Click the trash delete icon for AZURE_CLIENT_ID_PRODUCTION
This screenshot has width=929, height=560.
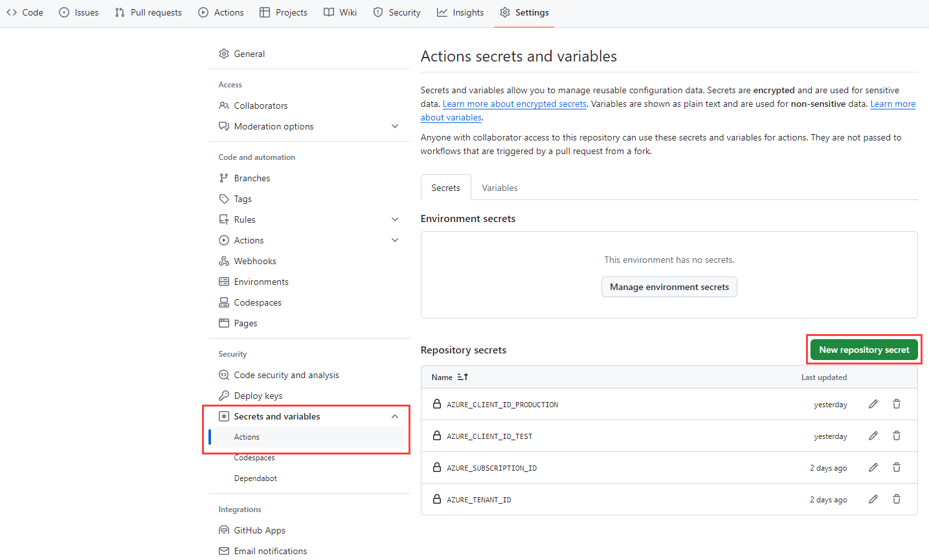point(897,404)
